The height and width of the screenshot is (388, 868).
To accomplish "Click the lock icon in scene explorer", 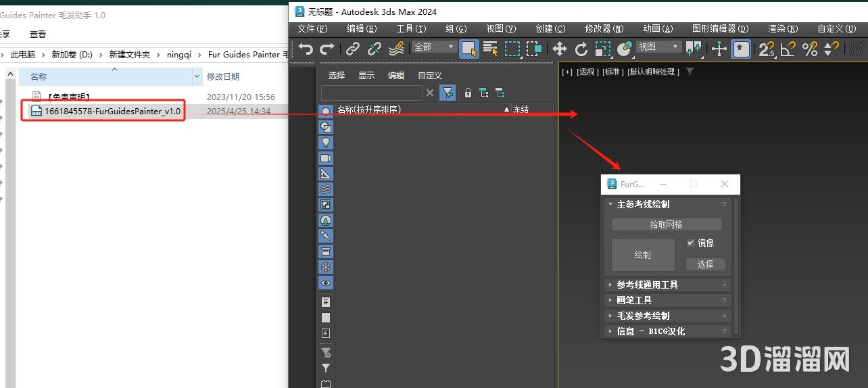I will pyautogui.click(x=468, y=93).
